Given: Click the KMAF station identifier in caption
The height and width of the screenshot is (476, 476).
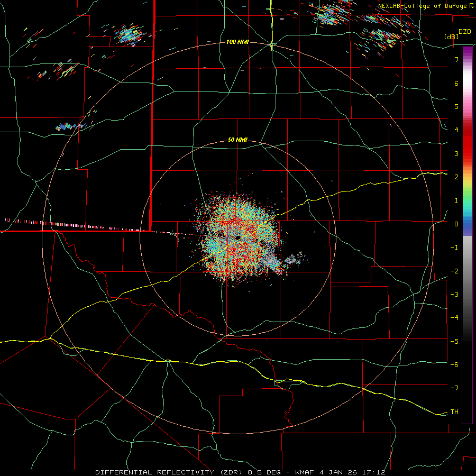Looking at the screenshot, I should pos(305,472).
